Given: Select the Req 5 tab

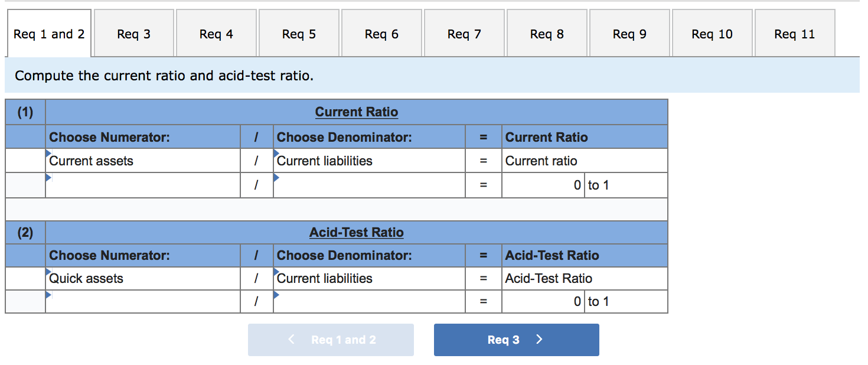Looking at the screenshot, I should coord(299,34).
